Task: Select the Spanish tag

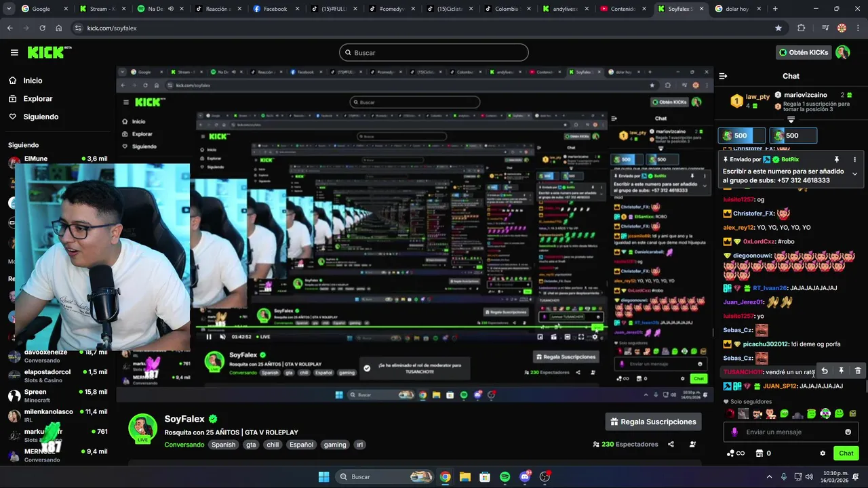Action: (x=223, y=445)
